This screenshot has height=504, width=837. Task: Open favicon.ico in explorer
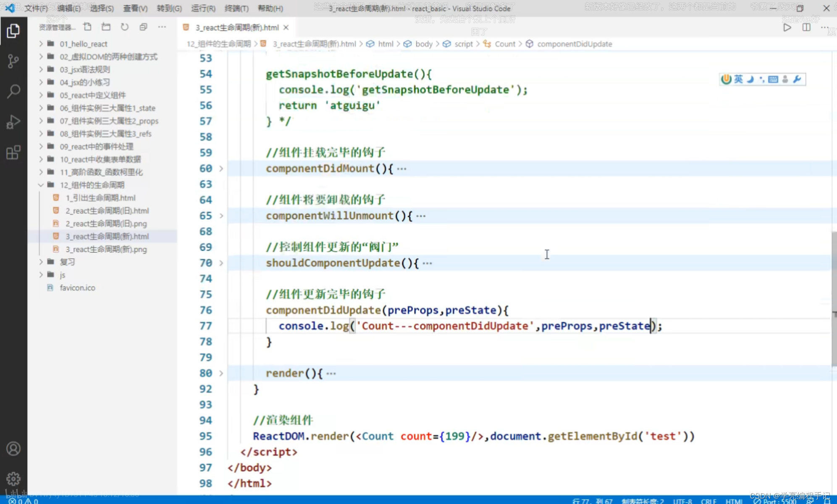click(x=77, y=288)
